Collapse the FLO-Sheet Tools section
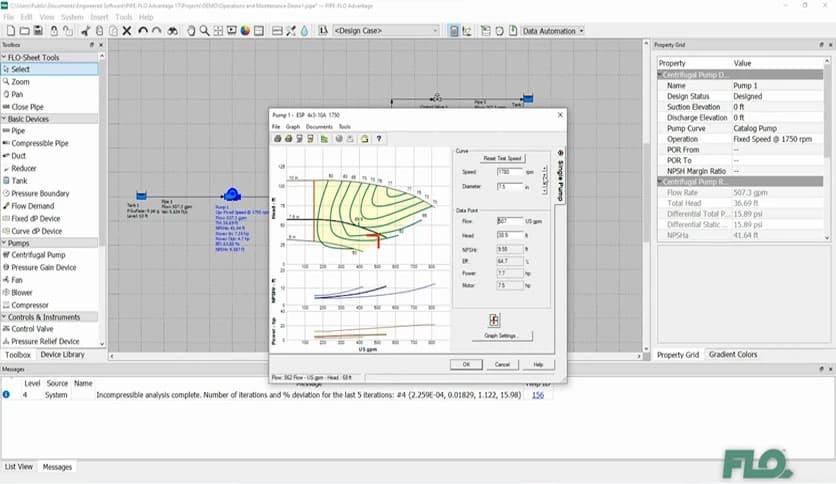This screenshot has height=484, width=836. [x=4, y=57]
